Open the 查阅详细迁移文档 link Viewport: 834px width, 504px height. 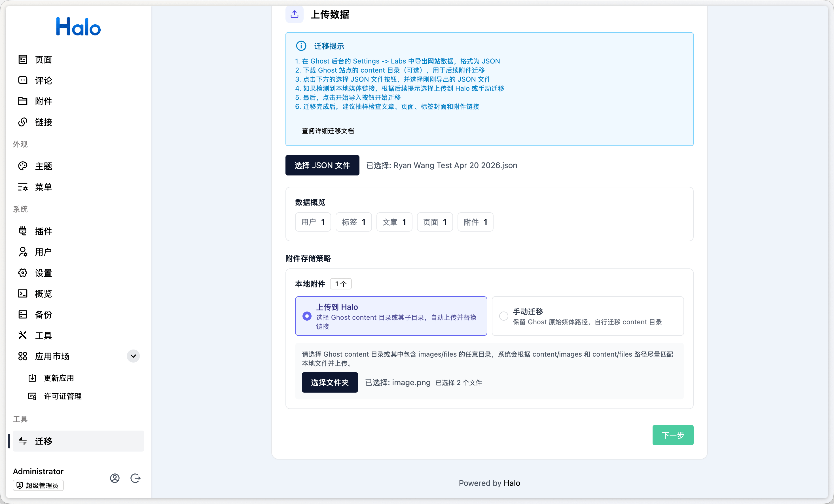(328, 131)
